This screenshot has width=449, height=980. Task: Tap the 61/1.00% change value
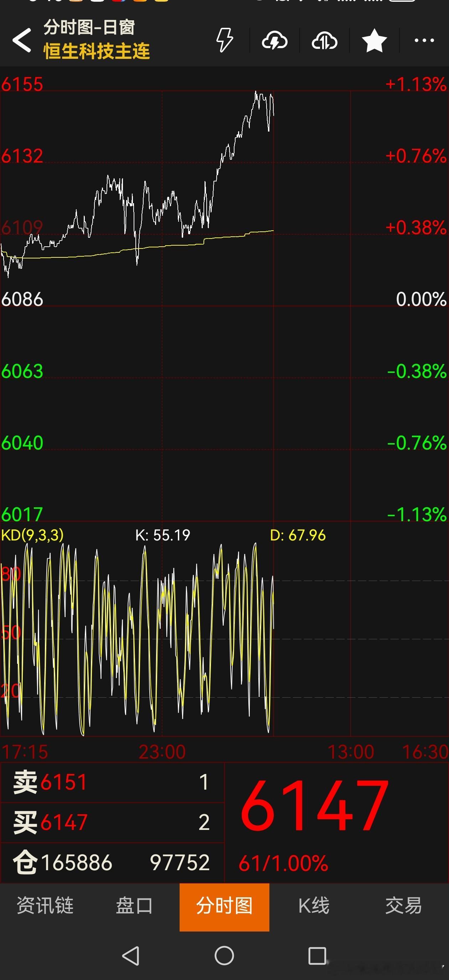click(283, 863)
